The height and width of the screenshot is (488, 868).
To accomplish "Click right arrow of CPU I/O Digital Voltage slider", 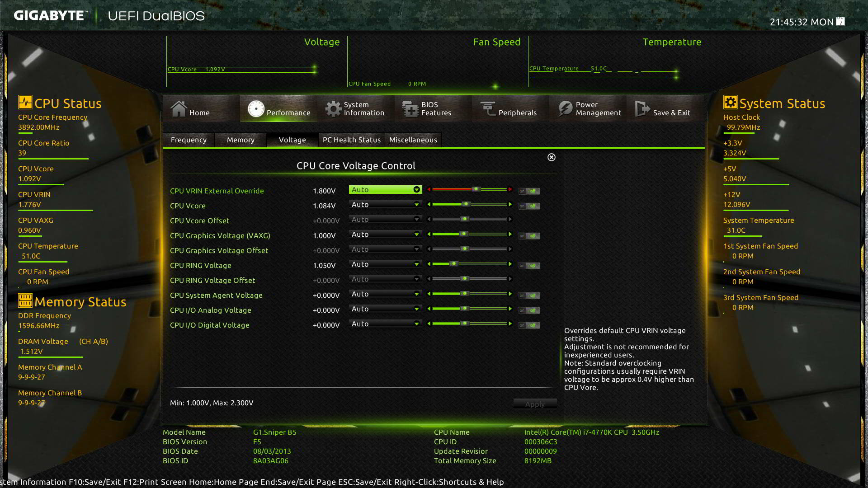I will click(510, 324).
